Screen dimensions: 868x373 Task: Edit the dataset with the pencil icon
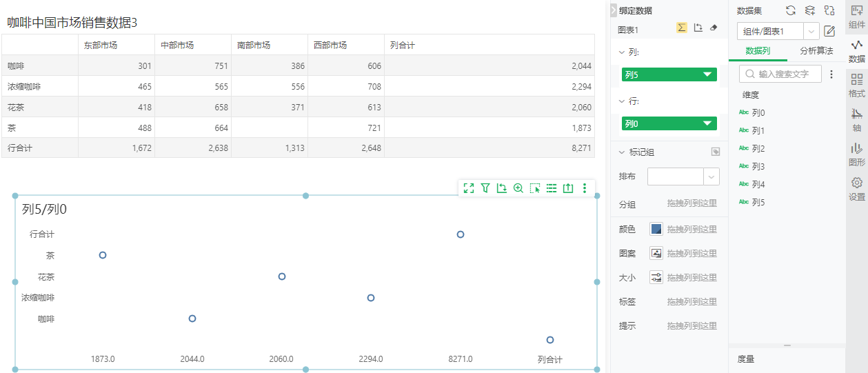(x=829, y=31)
